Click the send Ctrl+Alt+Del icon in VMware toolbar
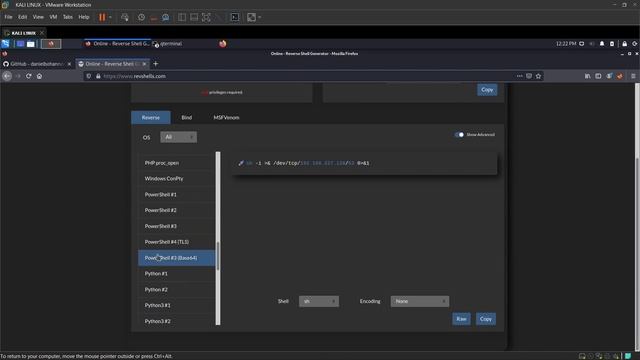The width and height of the screenshot is (640, 360). (125, 17)
